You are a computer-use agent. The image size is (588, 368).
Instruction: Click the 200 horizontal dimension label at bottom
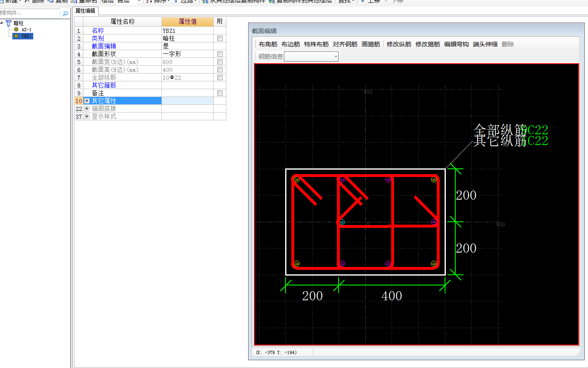coord(312,296)
